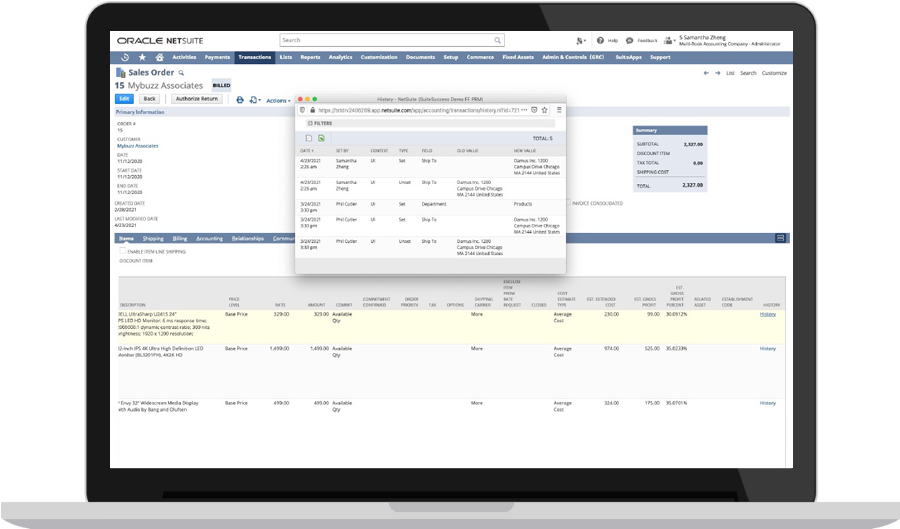900x529 pixels.
Task: Click the Summary total 2,327.00 value
Action: click(692, 185)
